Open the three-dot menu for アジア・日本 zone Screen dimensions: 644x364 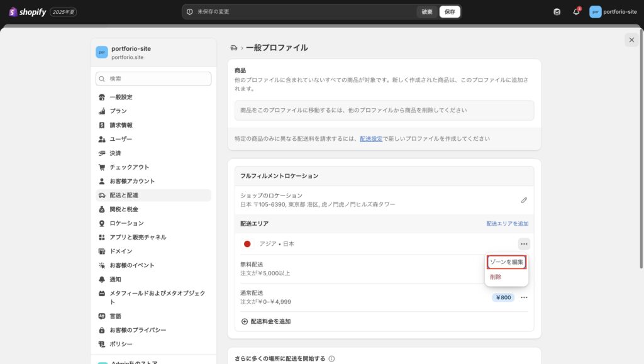point(524,244)
